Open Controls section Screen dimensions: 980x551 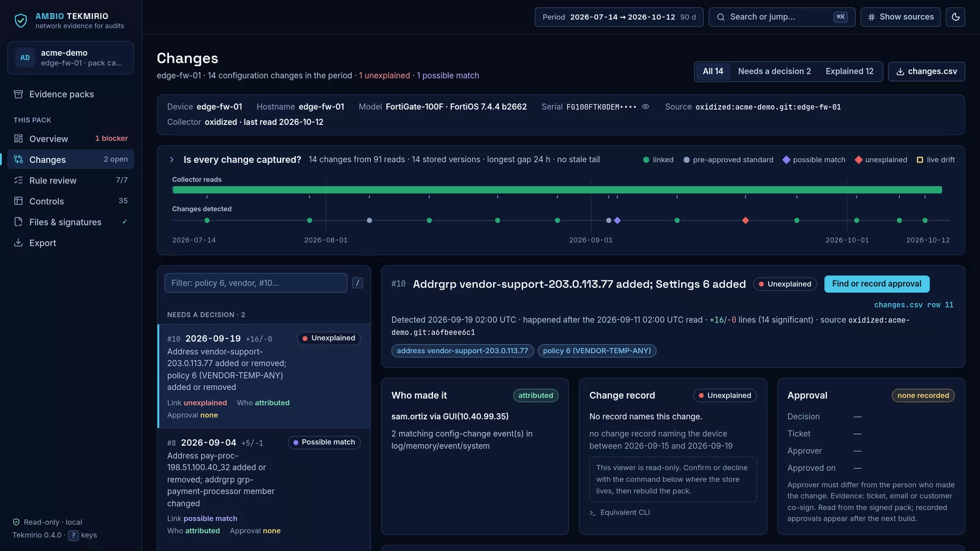(70, 201)
